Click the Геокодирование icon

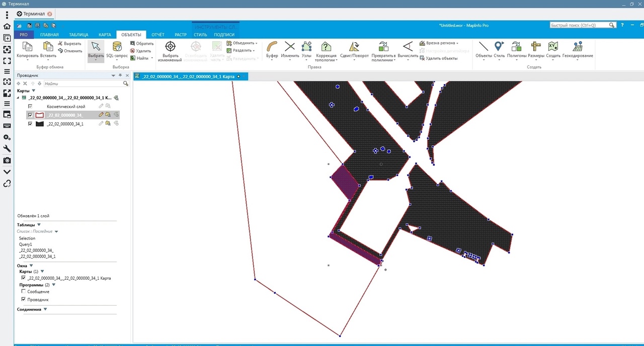(x=578, y=47)
